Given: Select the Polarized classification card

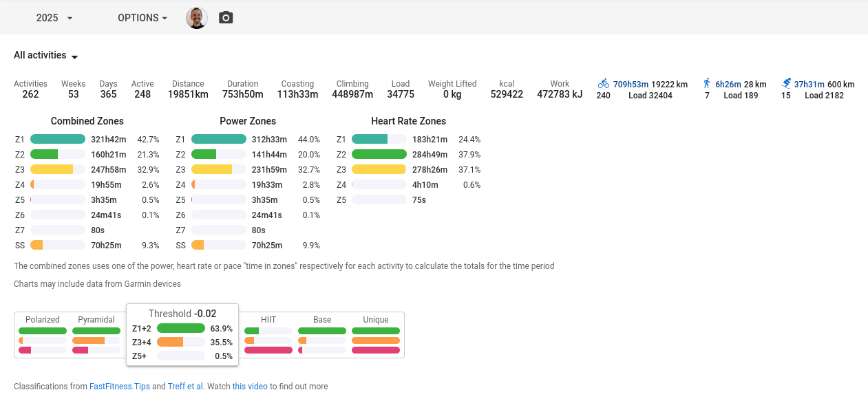Looking at the screenshot, I should pyautogui.click(x=43, y=335).
